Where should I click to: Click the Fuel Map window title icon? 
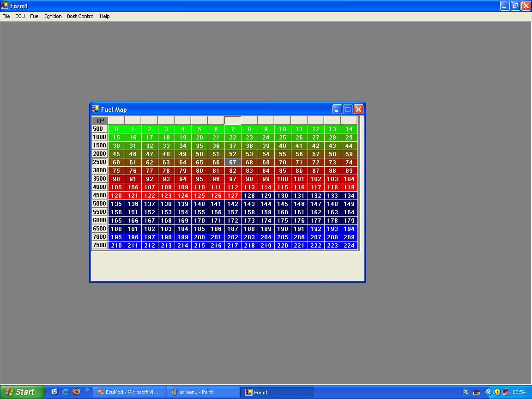pyautogui.click(x=96, y=109)
